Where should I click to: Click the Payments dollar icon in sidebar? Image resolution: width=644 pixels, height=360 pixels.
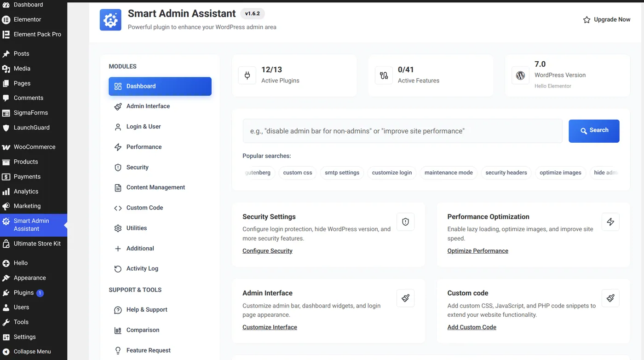pyautogui.click(x=6, y=177)
